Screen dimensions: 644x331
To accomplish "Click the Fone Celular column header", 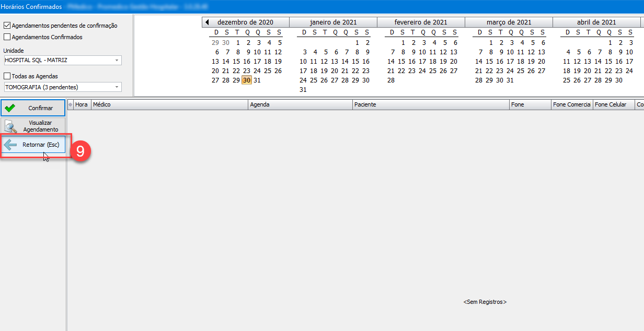I will click(613, 105).
